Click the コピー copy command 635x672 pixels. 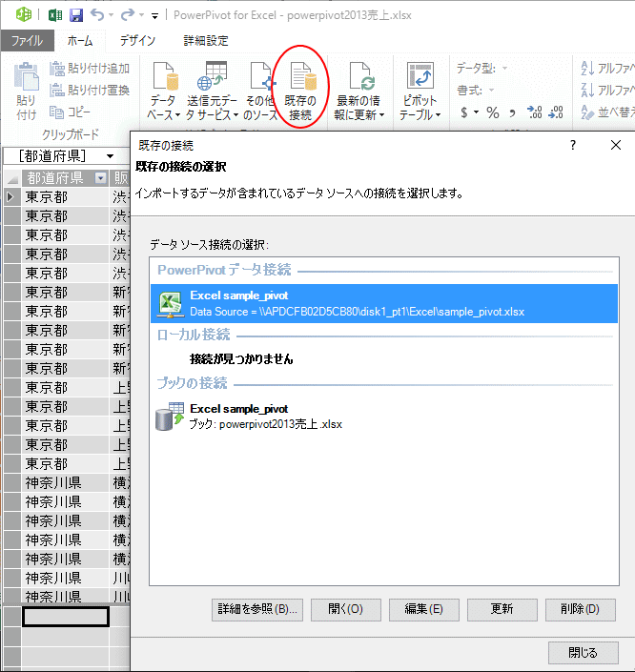coord(70,112)
